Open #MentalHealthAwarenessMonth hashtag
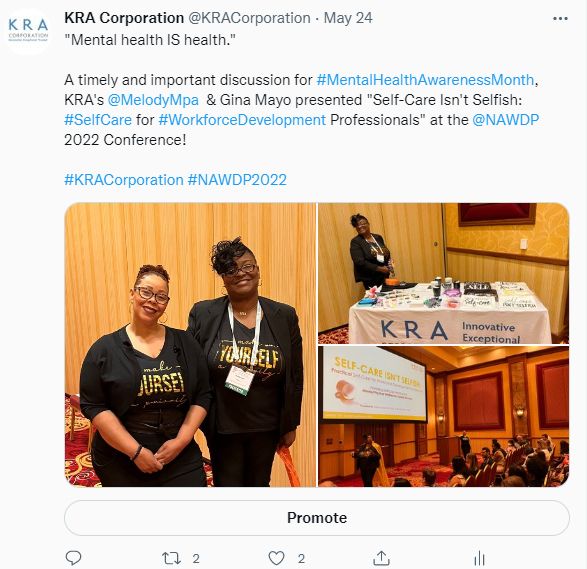Screen dimensions: 587x569 tap(425, 80)
